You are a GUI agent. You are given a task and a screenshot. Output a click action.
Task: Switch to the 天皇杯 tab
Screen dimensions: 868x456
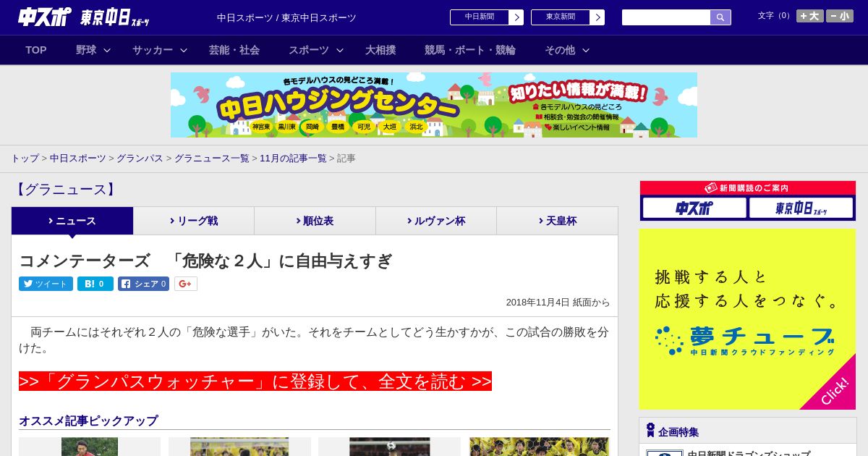[557, 221]
